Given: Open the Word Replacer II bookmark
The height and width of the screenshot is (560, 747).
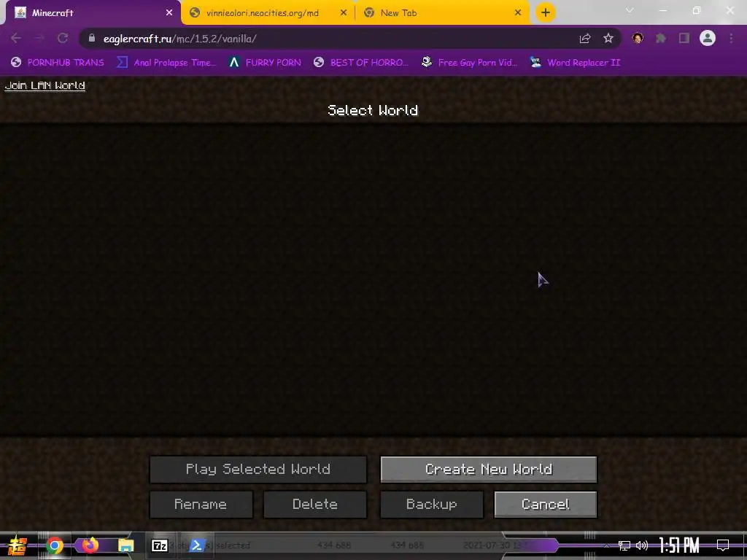Looking at the screenshot, I should (x=575, y=63).
